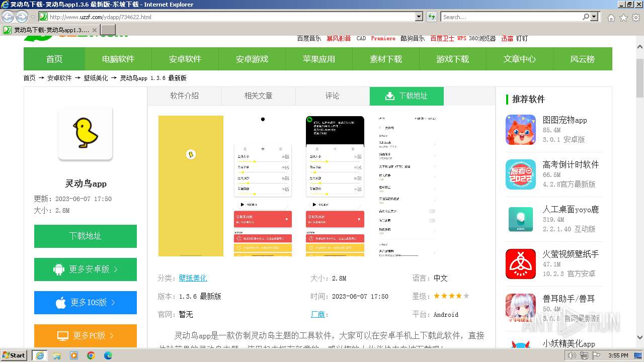Click the 图图宠物app title link
The width and height of the screenshot is (644, 362).
point(565,120)
